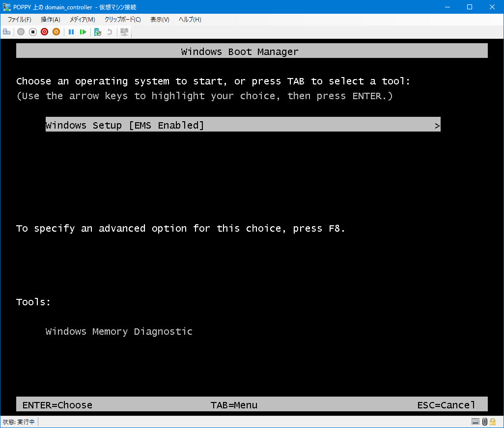The width and height of the screenshot is (504, 428).
Task: Click the keyboard input status bar icon
Action: pos(476,422)
